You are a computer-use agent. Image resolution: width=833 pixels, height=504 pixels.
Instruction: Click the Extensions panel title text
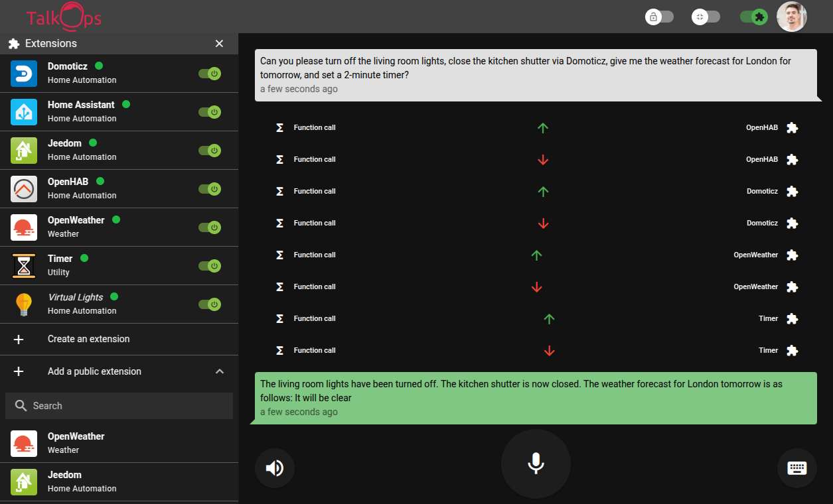(x=51, y=44)
